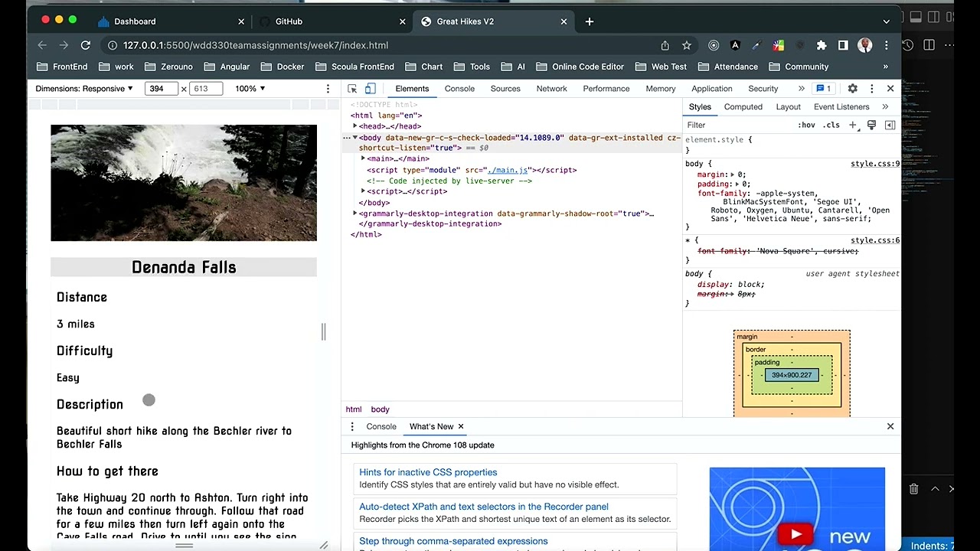Show more DevTools tabs chevron
The height and width of the screenshot is (551, 980).
[x=802, y=89]
